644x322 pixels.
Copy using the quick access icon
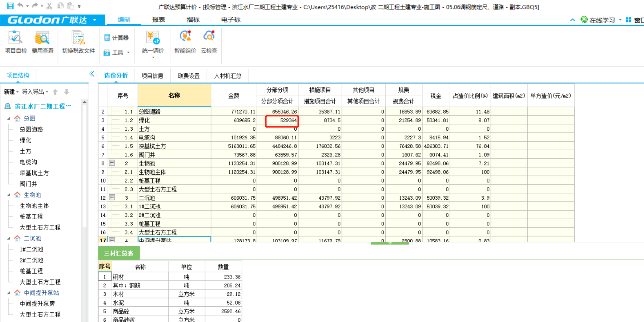coord(60,6)
